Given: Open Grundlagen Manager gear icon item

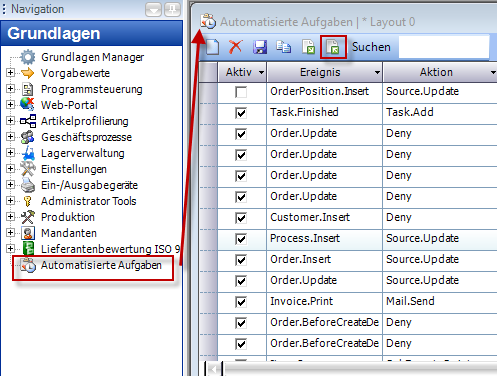Looking at the screenshot, I should pyautogui.click(x=28, y=57).
